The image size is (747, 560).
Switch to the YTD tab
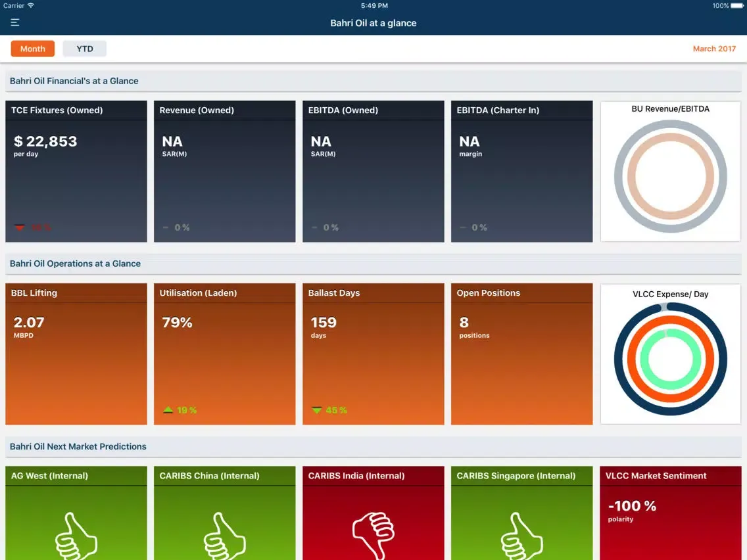coord(85,49)
